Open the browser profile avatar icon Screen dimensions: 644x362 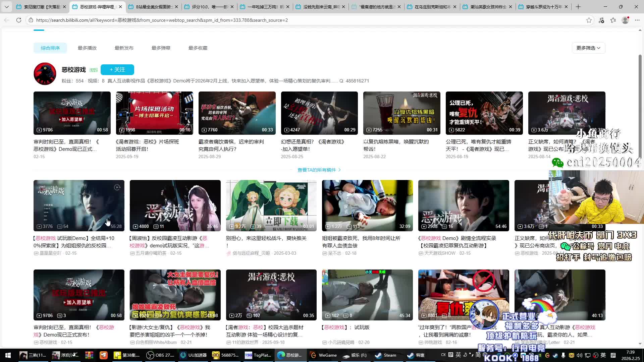625,20
